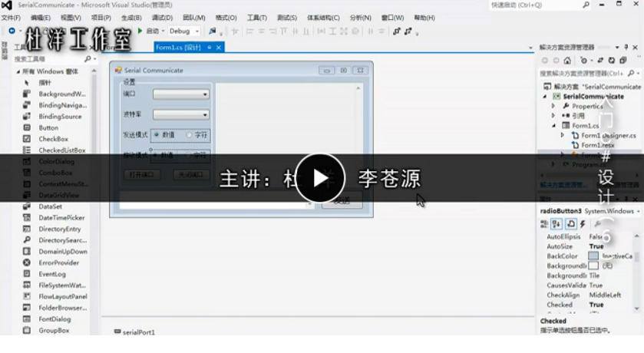Open the 端口 combo box on the form
The height and width of the screenshot is (353, 644).
pyautogui.click(x=205, y=94)
